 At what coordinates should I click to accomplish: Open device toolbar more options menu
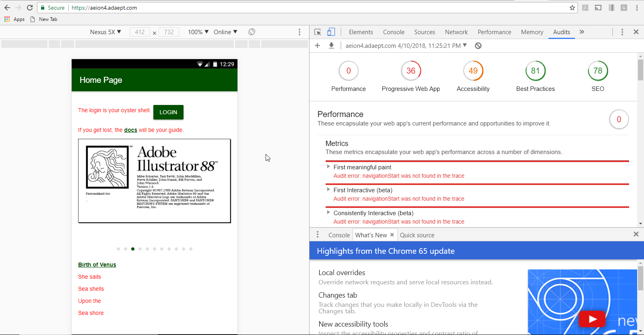tap(299, 32)
